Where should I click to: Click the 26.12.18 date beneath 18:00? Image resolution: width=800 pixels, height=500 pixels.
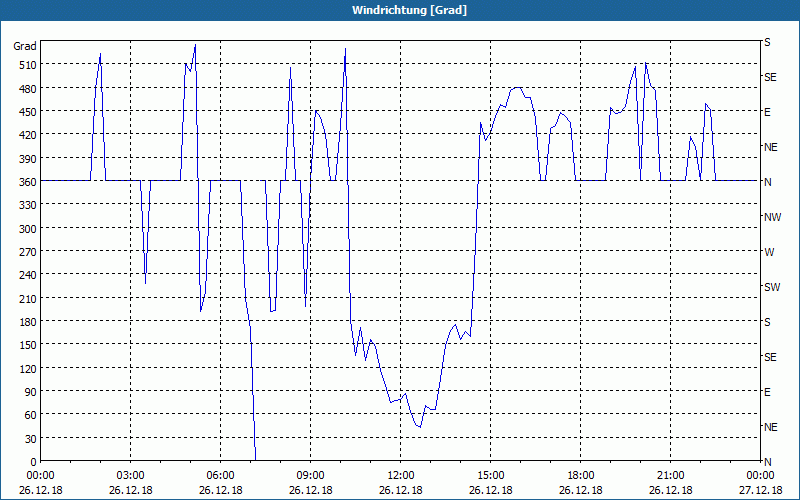[x=581, y=490]
